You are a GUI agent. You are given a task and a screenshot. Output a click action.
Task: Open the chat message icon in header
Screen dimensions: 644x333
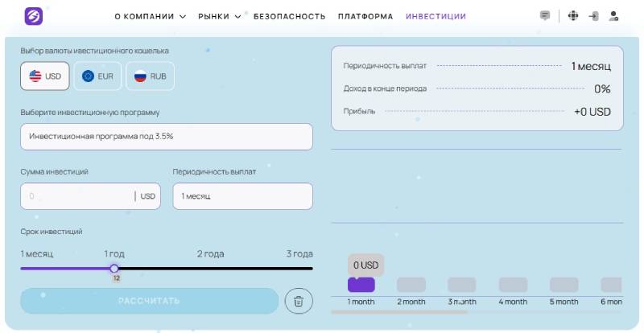click(x=545, y=16)
